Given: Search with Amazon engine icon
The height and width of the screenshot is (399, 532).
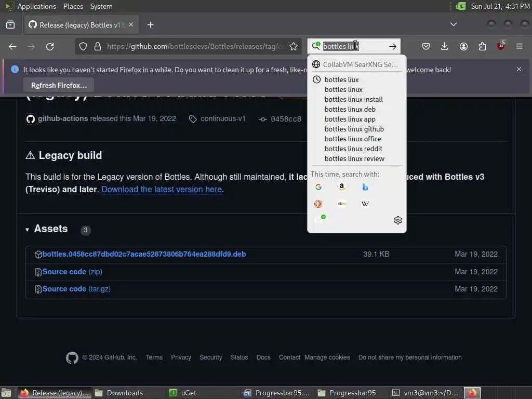Looking at the screenshot, I should click(x=342, y=187).
